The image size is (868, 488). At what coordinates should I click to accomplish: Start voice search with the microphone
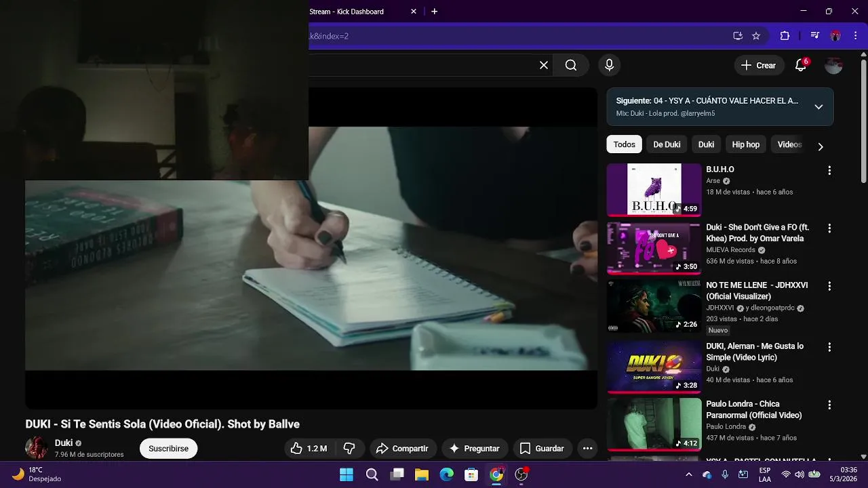(x=609, y=65)
